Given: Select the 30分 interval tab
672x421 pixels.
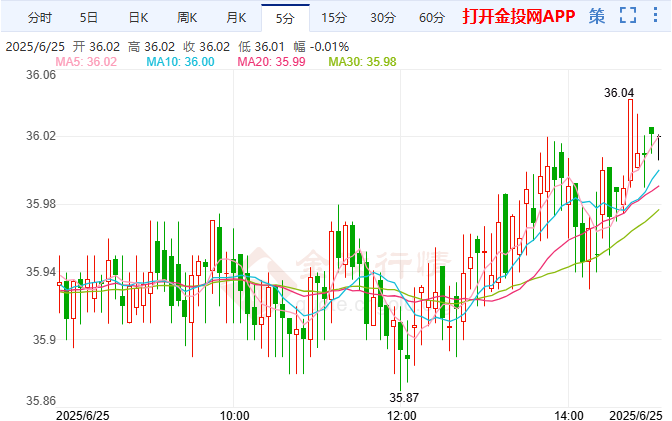Looking at the screenshot, I should pos(383,18).
